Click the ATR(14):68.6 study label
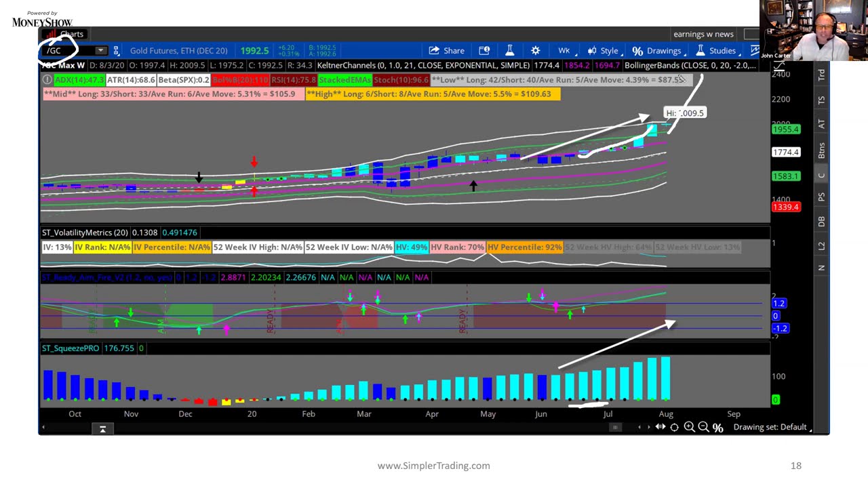Viewport: 868px width, 488px height. tap(132, 80)
